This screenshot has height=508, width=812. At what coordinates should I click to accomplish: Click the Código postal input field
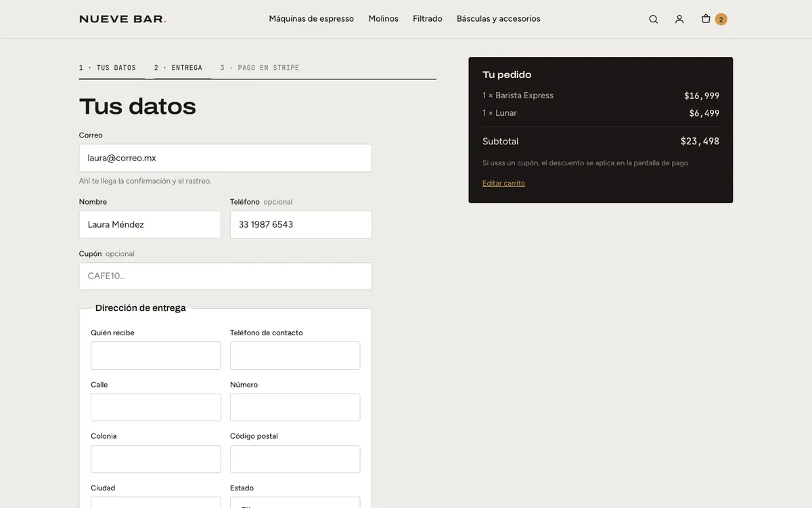pos(295,459)
